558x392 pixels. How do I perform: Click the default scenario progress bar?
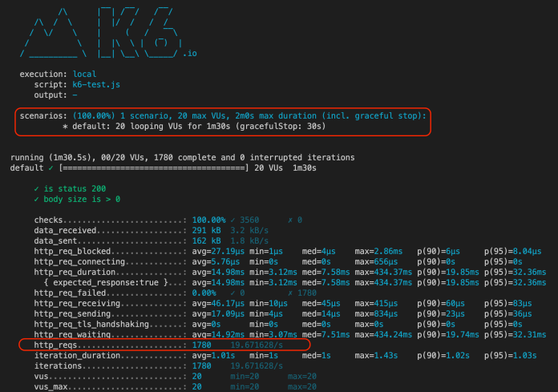click(154, 168)
